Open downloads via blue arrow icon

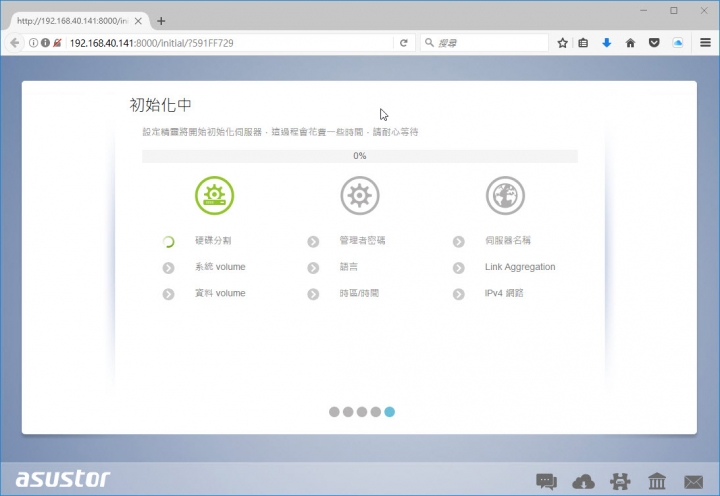pos(607,43)
